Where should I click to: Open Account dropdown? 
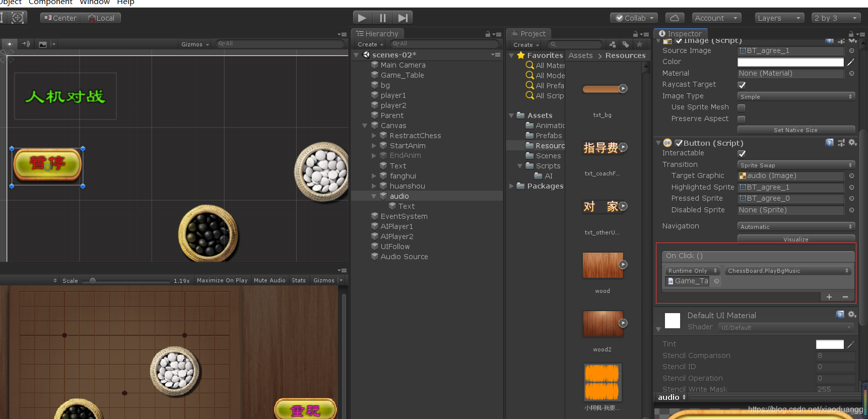coord(716,18)
